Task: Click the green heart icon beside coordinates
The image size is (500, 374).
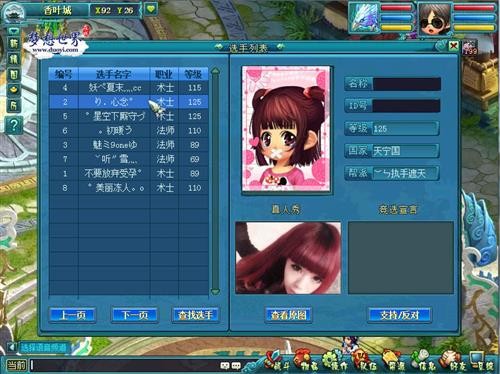Action: pos(151,9)
